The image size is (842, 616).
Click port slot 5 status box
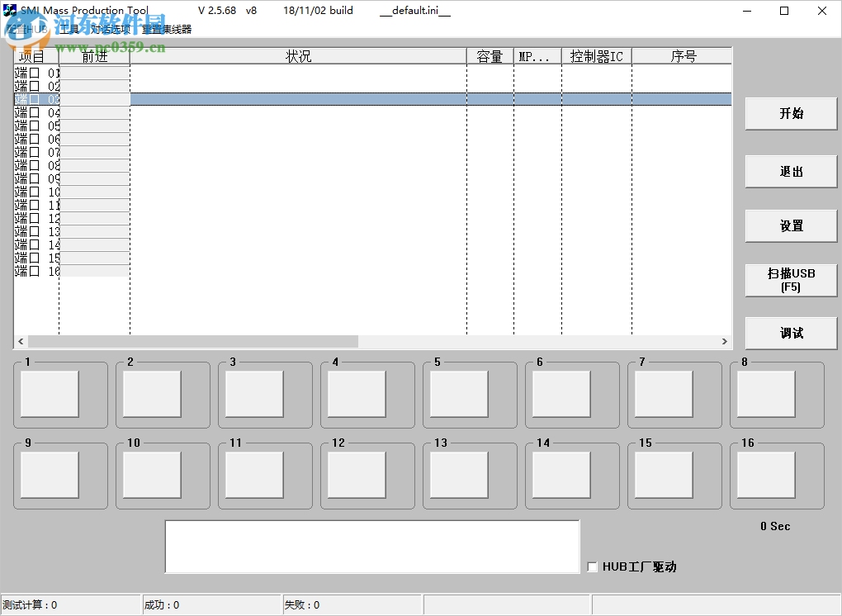coord(459,394)
